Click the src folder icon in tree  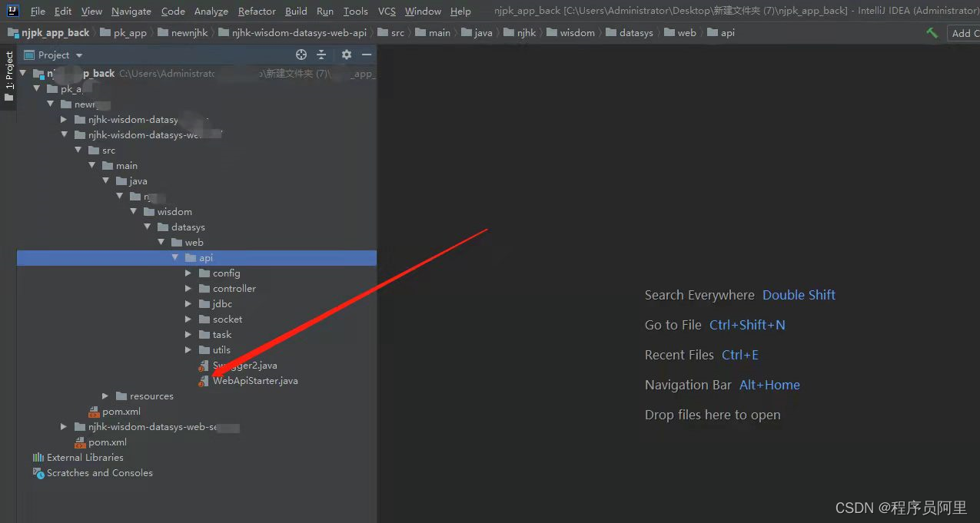(94, 151)
